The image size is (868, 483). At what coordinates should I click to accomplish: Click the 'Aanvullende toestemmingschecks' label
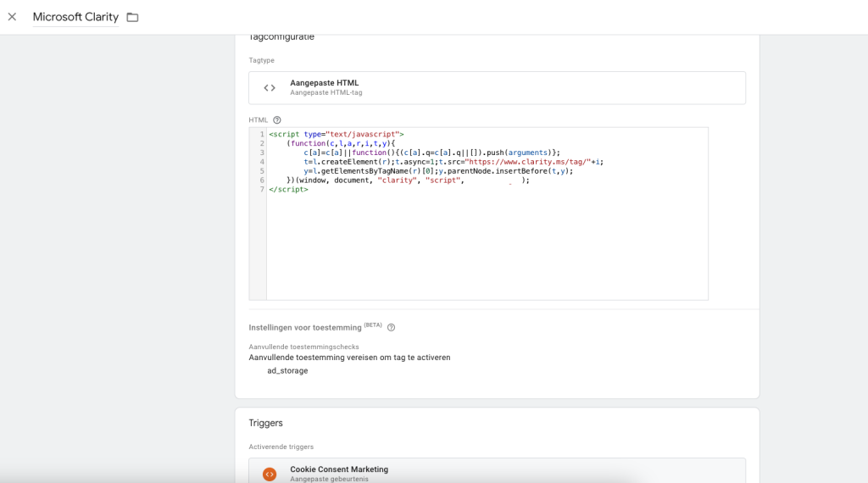click(303, 347)
